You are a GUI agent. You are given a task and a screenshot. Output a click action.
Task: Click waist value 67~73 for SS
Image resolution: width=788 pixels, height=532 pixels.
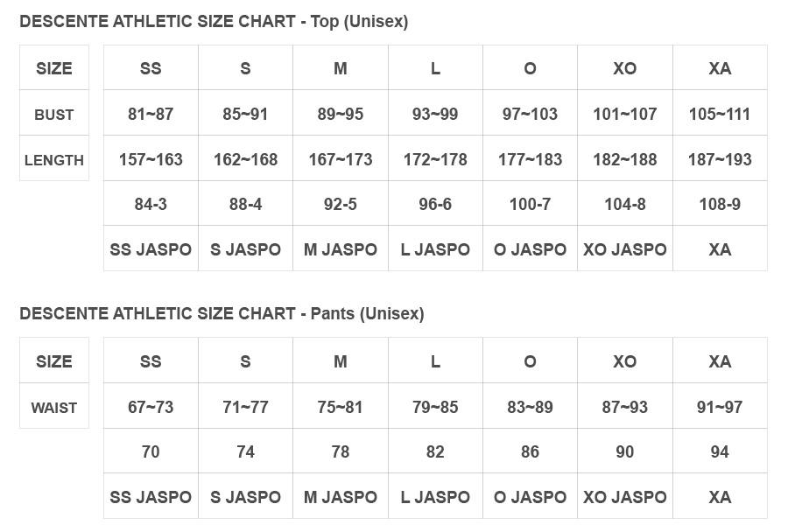coord(151,407)
